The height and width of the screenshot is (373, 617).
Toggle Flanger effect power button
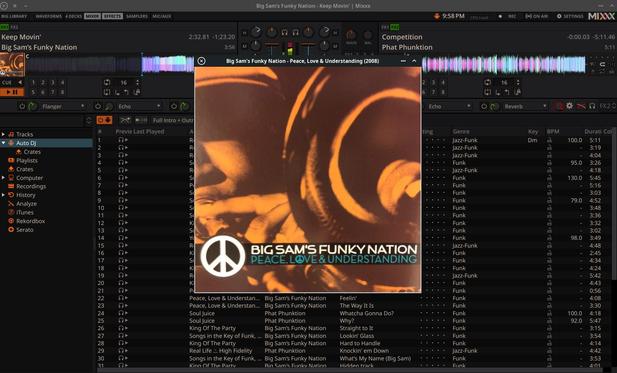pos(22,106)
